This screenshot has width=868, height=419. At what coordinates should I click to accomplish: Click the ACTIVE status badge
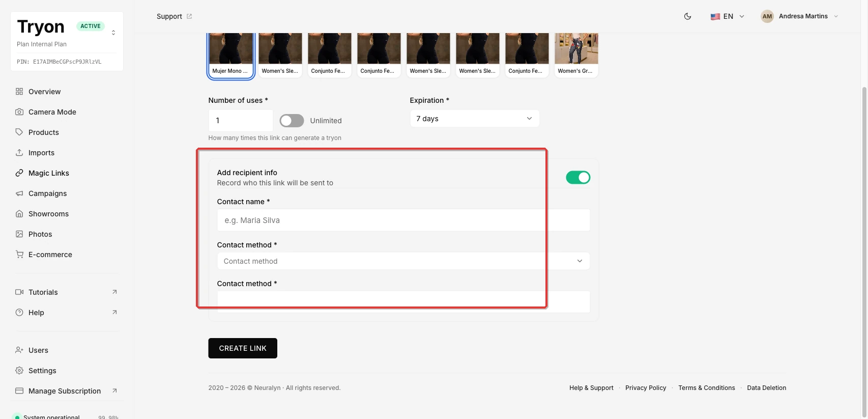(91, 26)
